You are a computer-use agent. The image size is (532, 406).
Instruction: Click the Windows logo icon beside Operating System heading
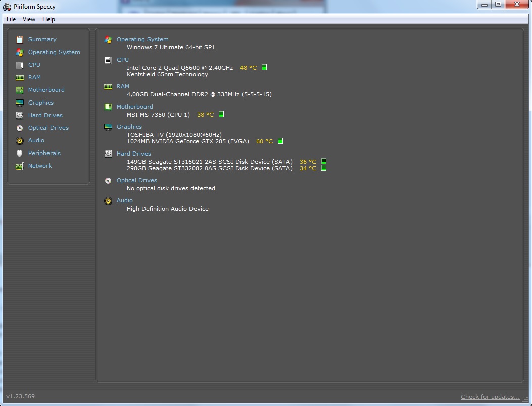point(108,39)
